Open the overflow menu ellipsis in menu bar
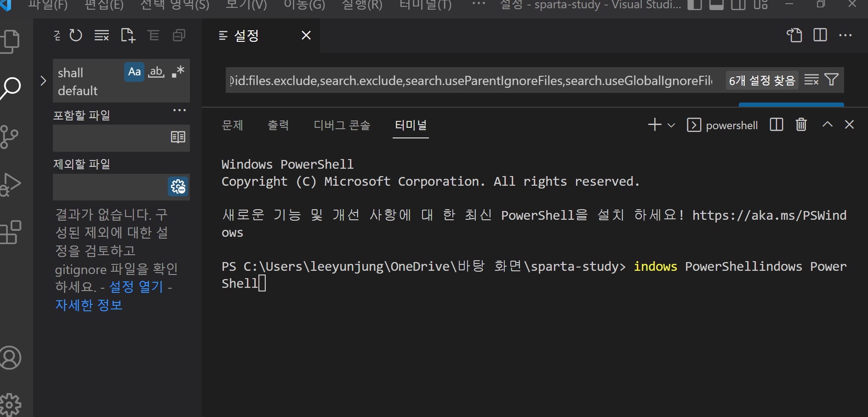This screenshot has width=868, height=417. [x=479, y=4]
